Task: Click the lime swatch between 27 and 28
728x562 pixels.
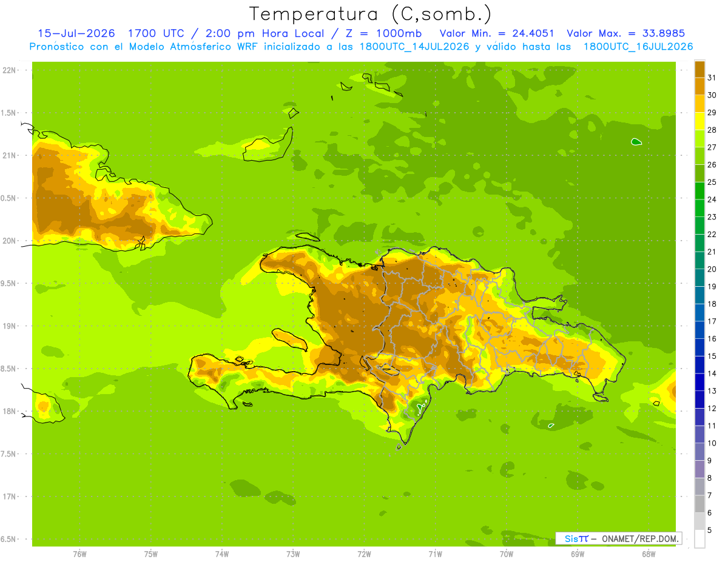Action: [699, 139]
